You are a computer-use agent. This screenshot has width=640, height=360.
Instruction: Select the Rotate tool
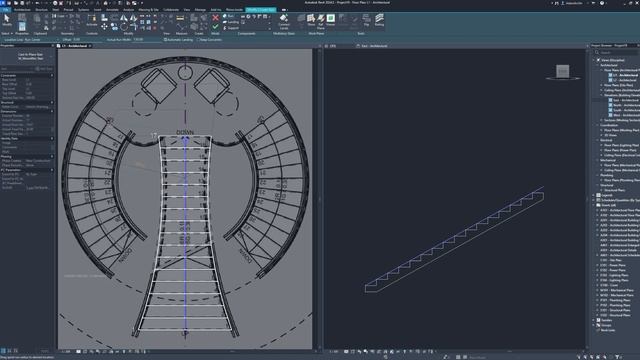[124, 27]
